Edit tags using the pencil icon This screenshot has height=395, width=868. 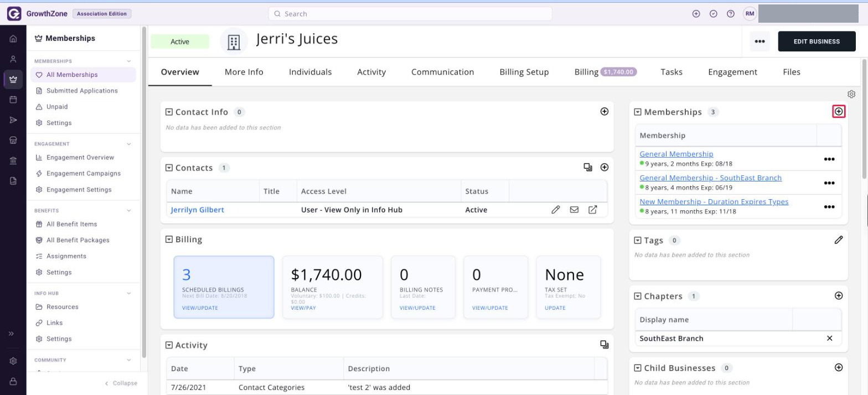click(x=839, y=240)
